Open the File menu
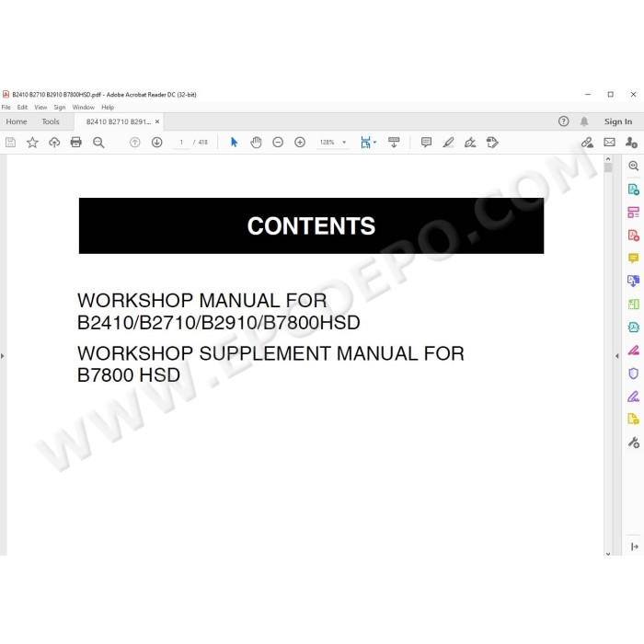 tap(6, 108)
